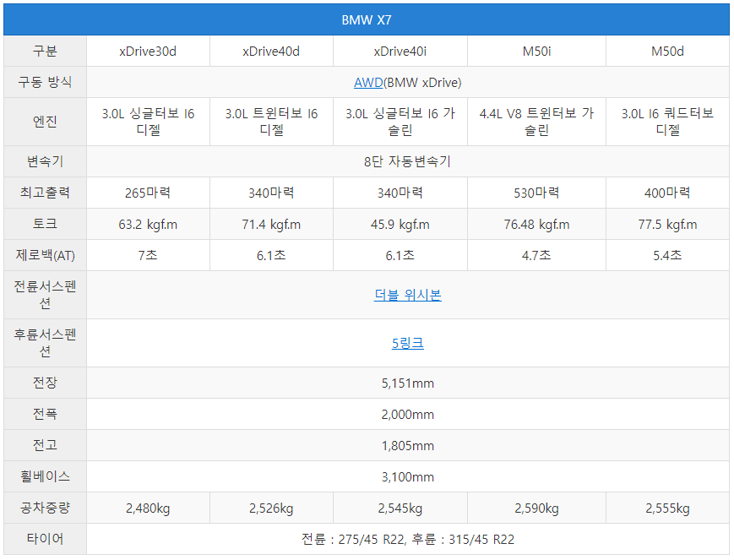
Task: Select the 2,555kg weight cell
Action: point(667,508)
